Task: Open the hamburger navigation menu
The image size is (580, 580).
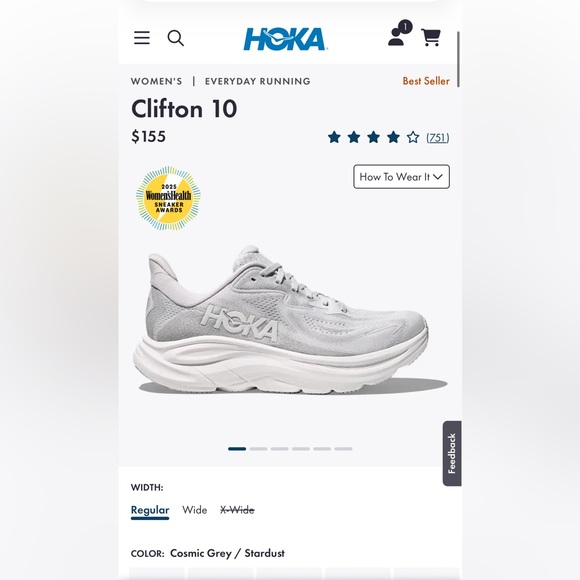Action: (142, 38)
